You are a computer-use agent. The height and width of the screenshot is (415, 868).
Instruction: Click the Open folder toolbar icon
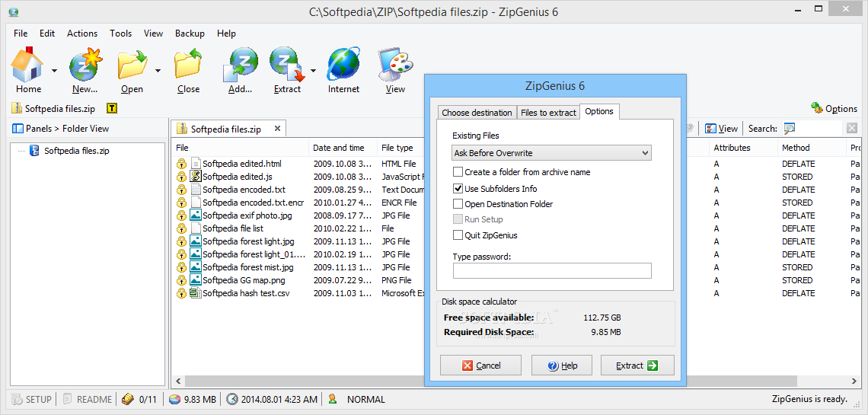pos(132,65)
